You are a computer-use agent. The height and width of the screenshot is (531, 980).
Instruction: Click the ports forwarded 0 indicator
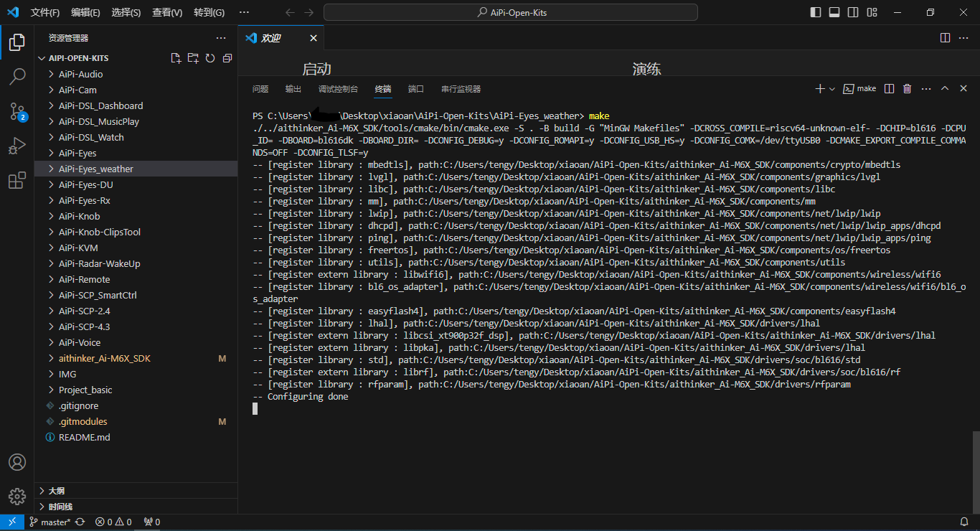tap(152, 522)
